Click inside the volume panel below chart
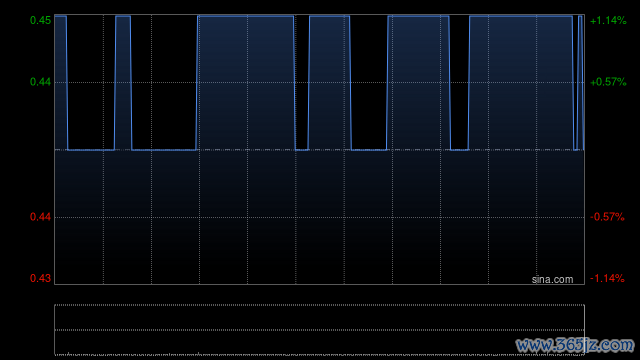 click(x=320, y=330)
